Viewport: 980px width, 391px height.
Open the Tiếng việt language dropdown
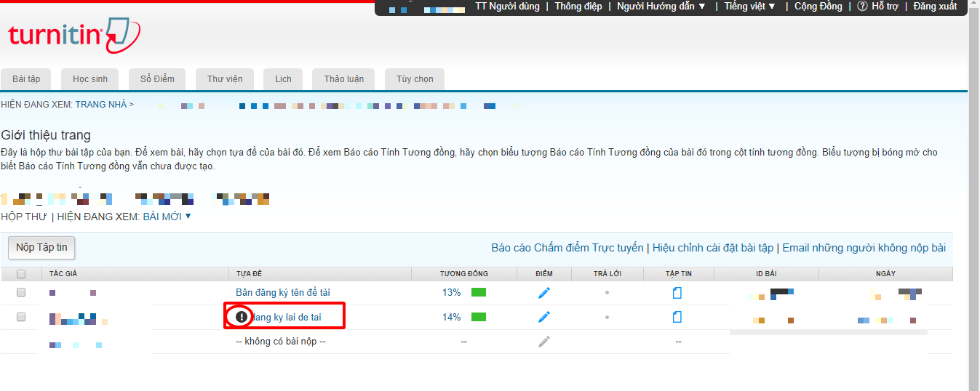click(750, 7)
